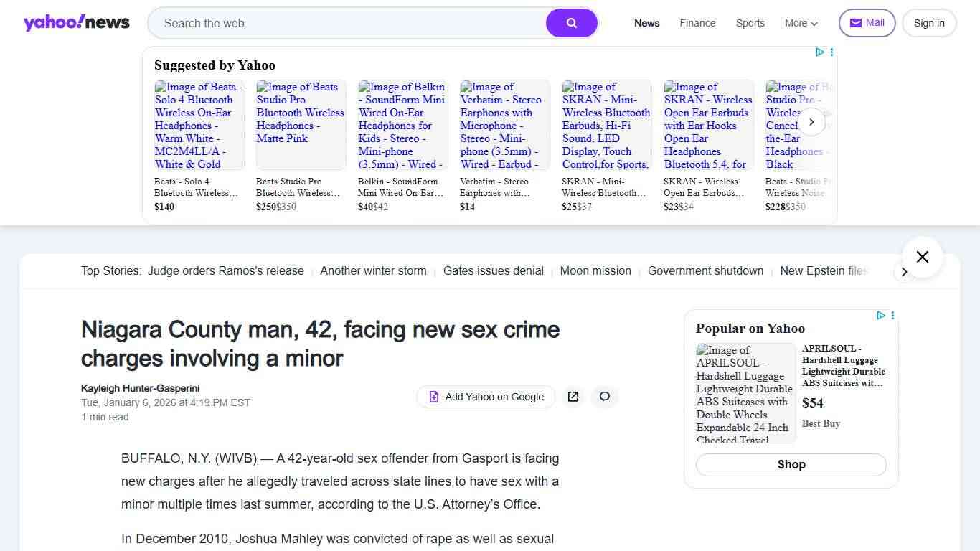Click Add Yahoo on Google button
This screenshot has width=980, height=551.
tap(486, 397)
